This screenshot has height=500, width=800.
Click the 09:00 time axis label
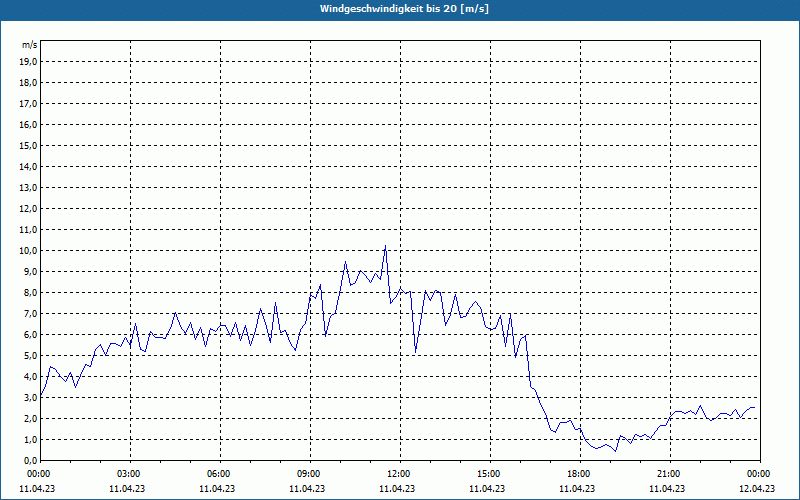tap(310, 474)
